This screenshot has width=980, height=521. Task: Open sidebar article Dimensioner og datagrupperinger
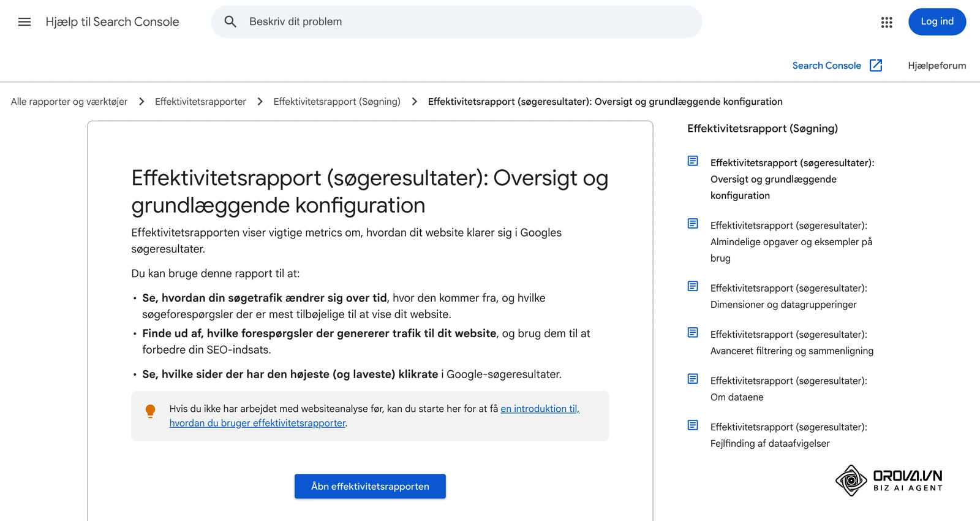789,296
